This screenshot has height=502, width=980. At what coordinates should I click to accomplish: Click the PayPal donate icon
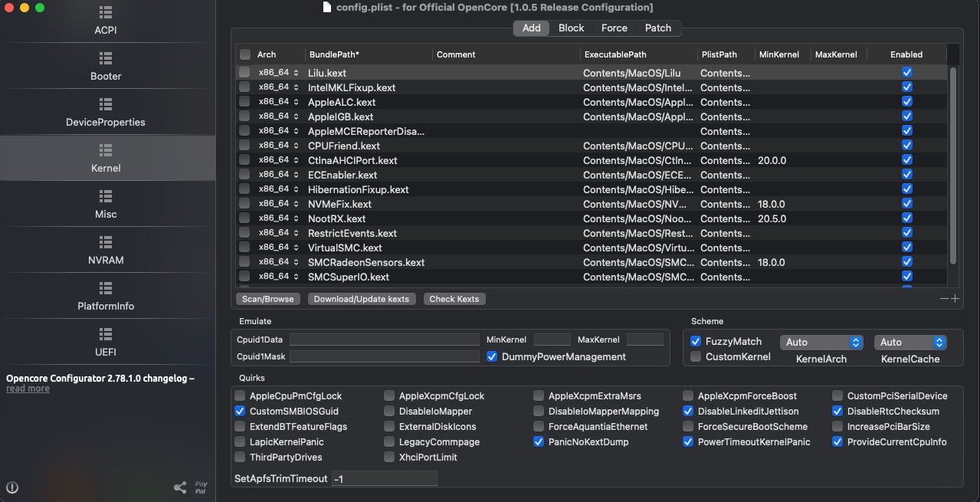[201, 487]
